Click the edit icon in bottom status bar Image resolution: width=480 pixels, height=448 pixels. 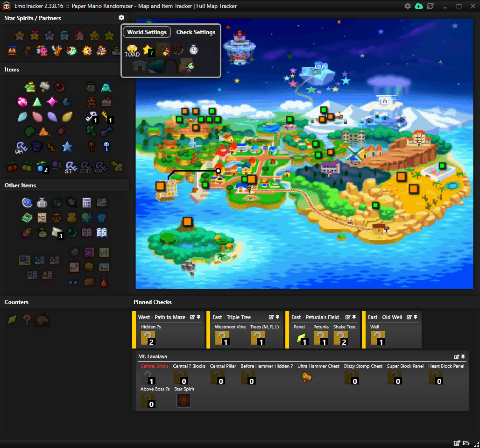click(x=457, y=443)
